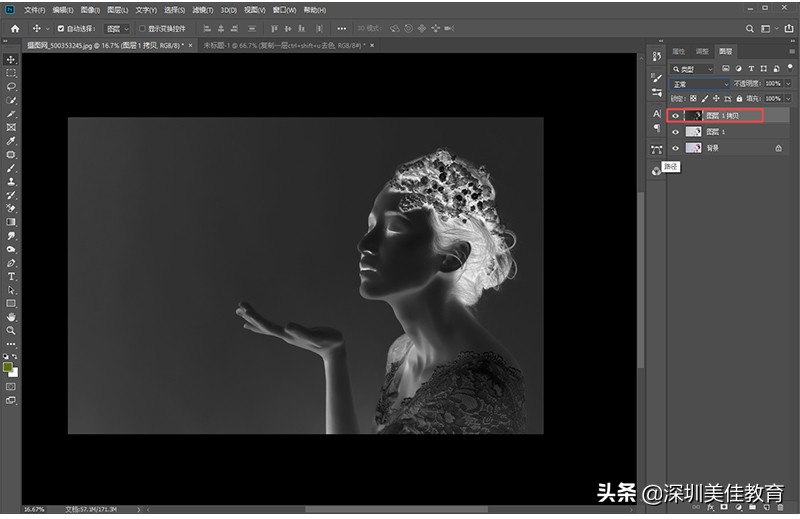Image resolution: width=800 pixels, height=519 pixels.
Task: Open the layer filter 类型 dropdown
Action: click(x=692, y=69)
